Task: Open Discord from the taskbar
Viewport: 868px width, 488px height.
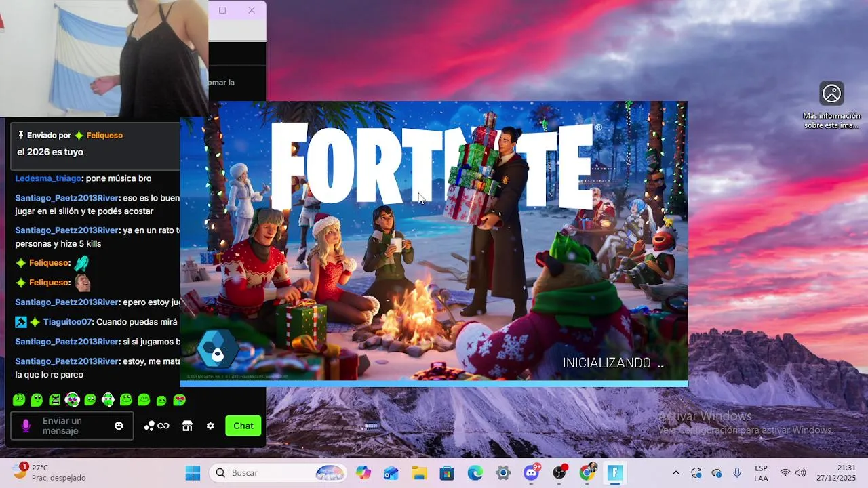Action: click(x=532, y=472)
